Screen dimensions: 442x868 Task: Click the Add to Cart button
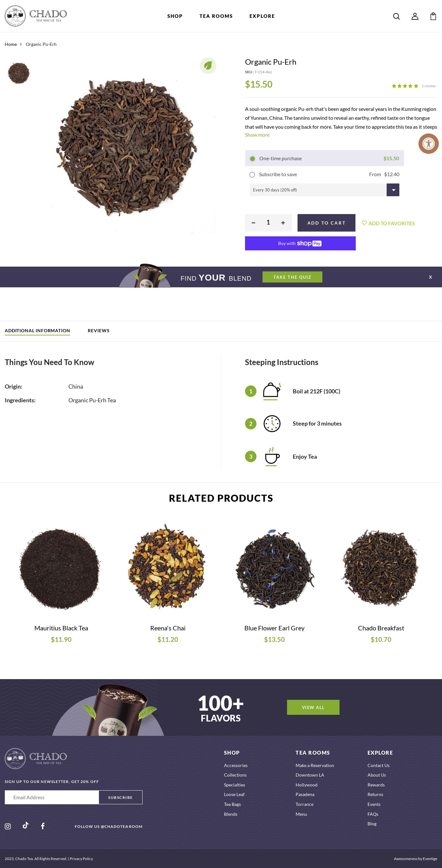tap(326, 223)
